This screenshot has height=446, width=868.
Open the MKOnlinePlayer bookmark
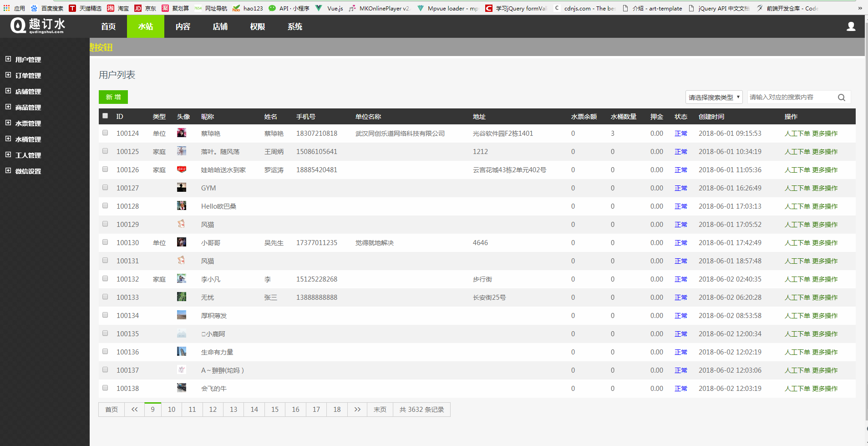click(379, 8)
